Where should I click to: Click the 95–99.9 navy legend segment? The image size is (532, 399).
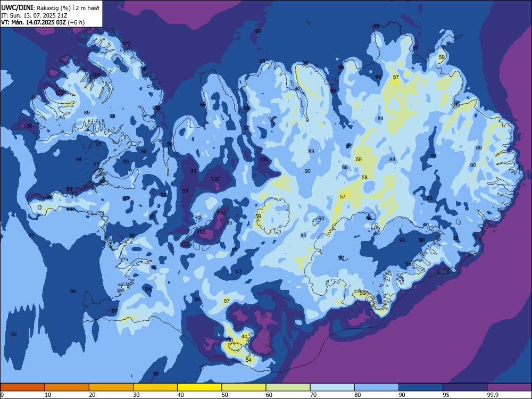465,387
